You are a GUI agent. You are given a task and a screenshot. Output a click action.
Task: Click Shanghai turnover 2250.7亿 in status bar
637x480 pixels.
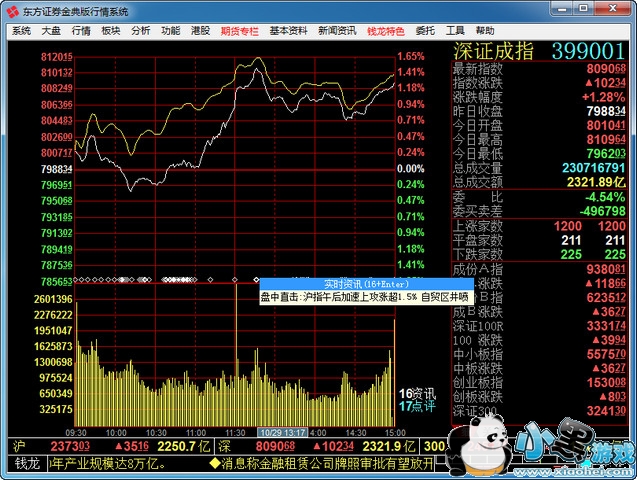click(x=184, y=446)
